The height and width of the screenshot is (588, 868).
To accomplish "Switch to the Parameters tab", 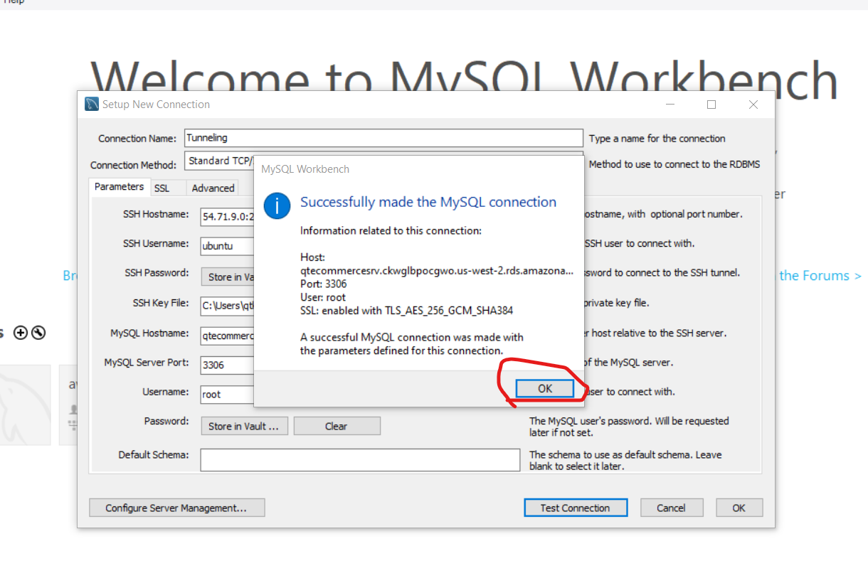I will pyautogui.click(x=119, y=187).
